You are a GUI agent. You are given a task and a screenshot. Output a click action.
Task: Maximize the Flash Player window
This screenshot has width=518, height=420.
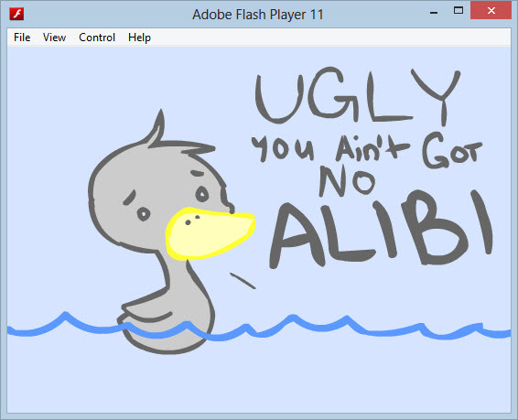459,11
